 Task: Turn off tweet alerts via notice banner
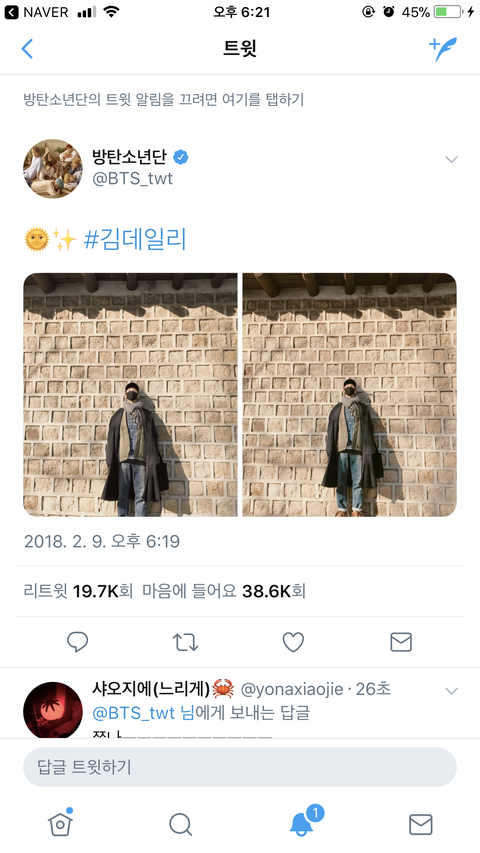pyautogui.click(x=163, y=100)
